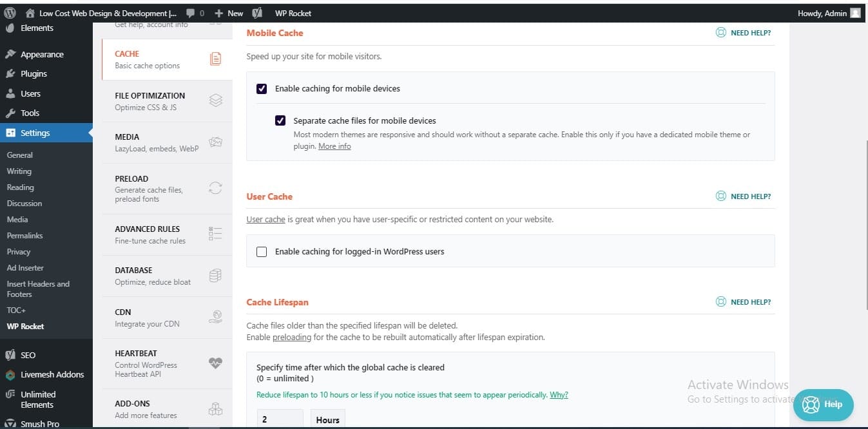868x429 pixels.
Task: Open the Add-ons tab
Action: coord(167,409)
